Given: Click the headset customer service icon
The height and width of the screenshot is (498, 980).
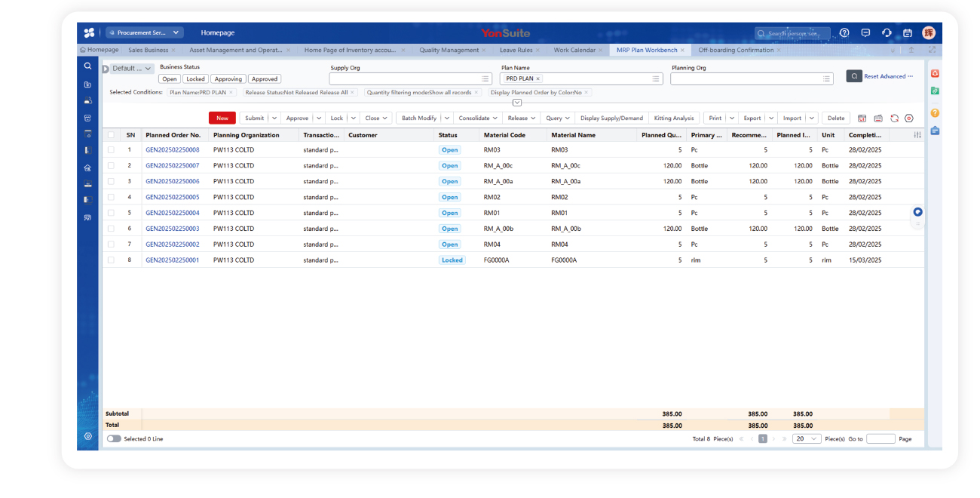Looking at the screenshot, I should point(887,33).
